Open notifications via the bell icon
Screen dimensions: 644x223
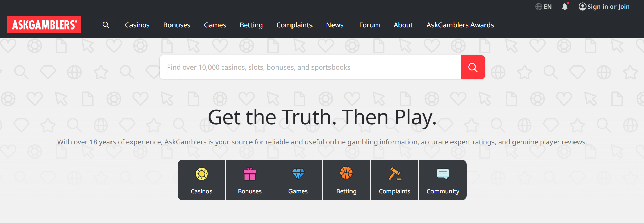tap(565, 7)
